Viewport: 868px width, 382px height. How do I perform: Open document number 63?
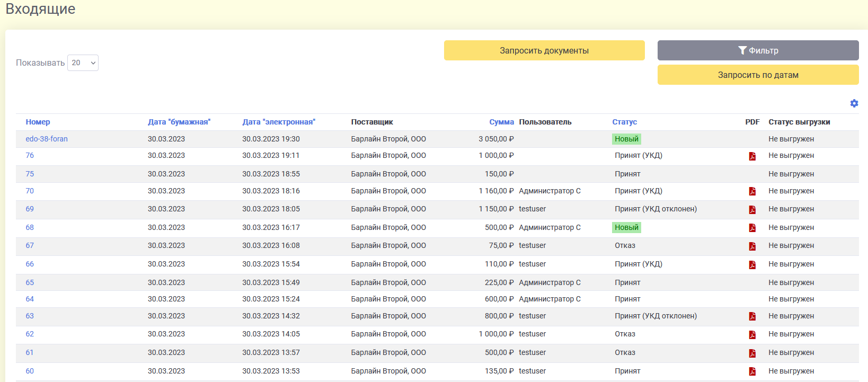[30, 316]
